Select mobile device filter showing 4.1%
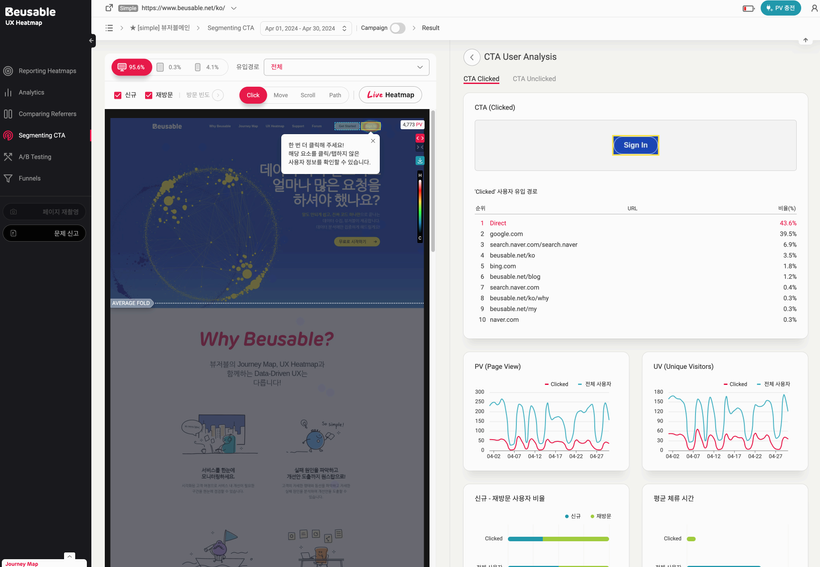 click(x=206, y=67)
